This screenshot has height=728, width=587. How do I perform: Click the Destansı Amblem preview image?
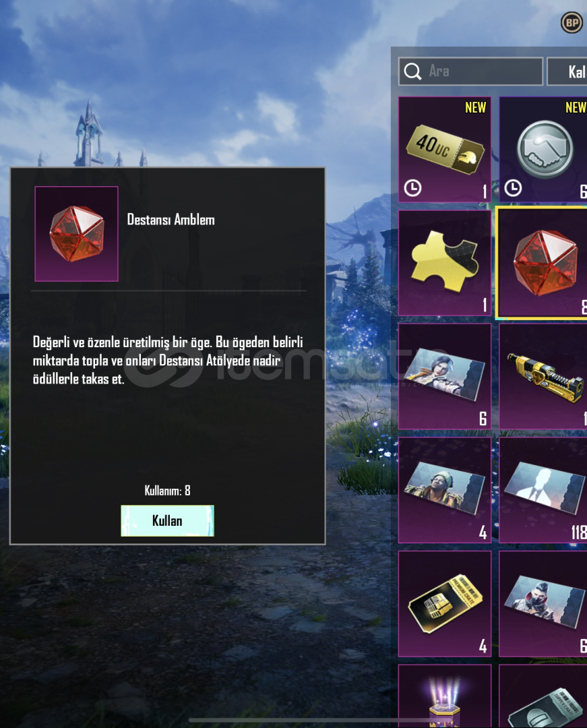pyautogui.click(x=77, y=234)
